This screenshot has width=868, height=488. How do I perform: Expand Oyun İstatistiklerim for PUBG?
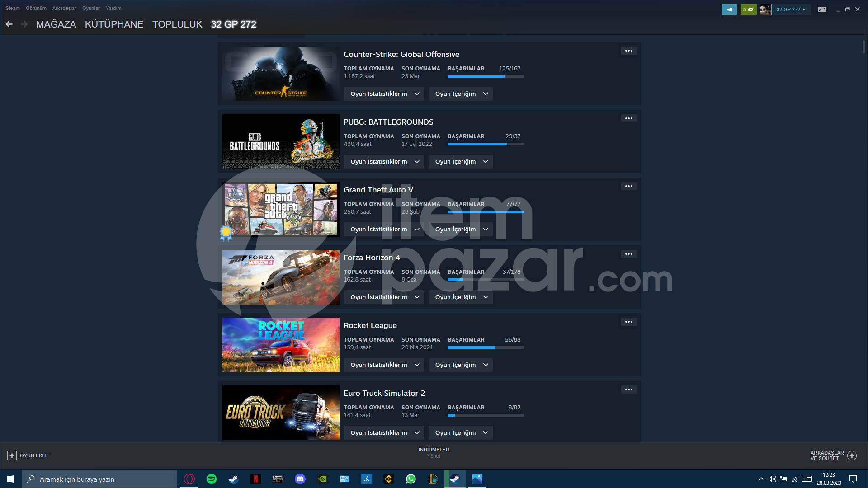(x=384, y=162)
